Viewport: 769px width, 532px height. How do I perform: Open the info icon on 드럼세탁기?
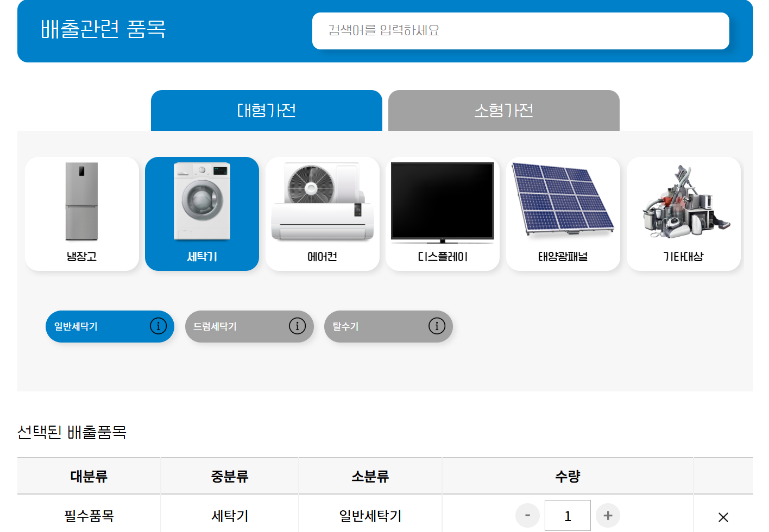point(297,326)
